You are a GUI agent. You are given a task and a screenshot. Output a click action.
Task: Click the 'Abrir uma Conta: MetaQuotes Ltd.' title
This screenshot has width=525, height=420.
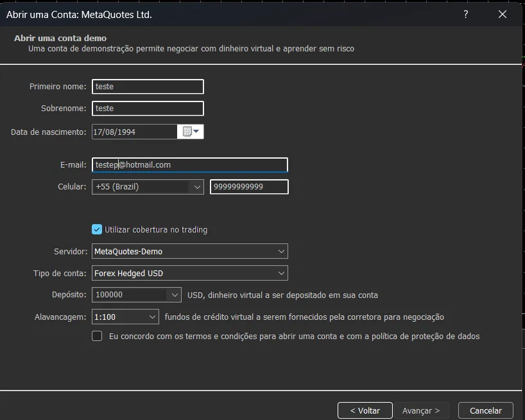click(80, 15)
